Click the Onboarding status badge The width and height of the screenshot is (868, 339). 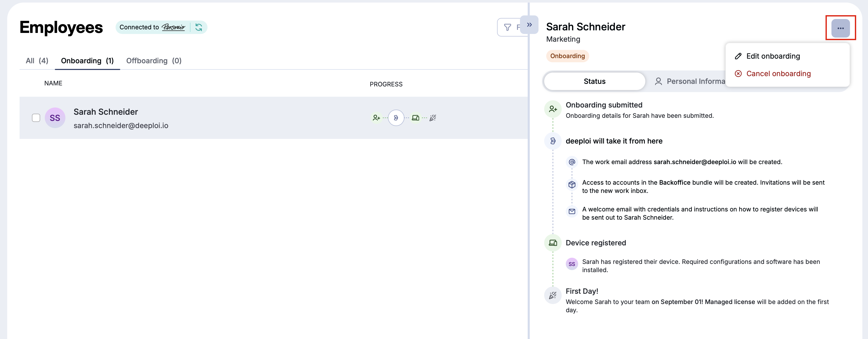pos(567,56)
